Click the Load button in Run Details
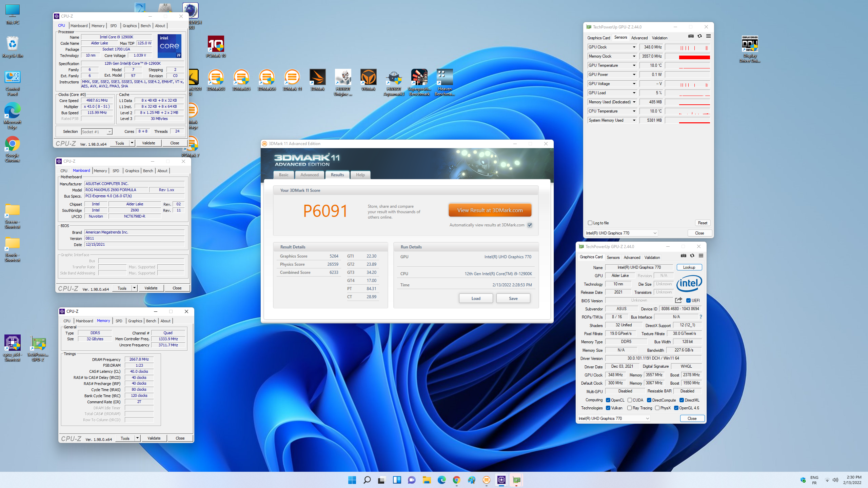The image size is (868, 488). (x=476, y=298)
